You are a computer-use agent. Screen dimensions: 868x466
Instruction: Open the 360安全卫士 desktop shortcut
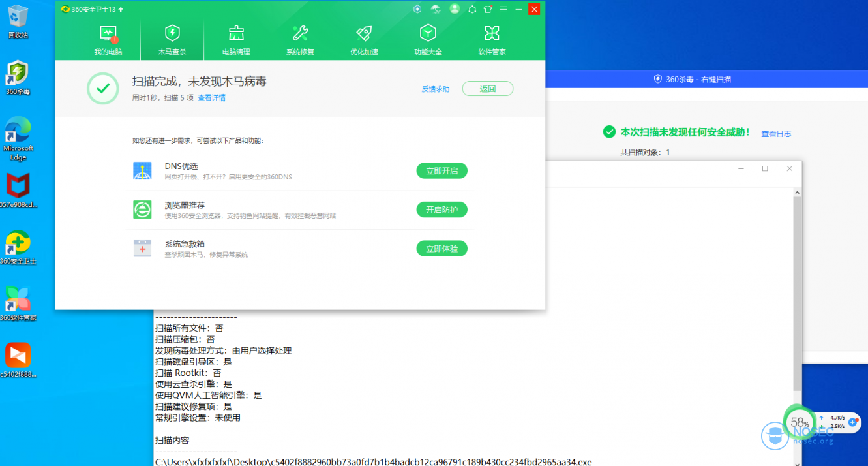[x=18, y=247]
